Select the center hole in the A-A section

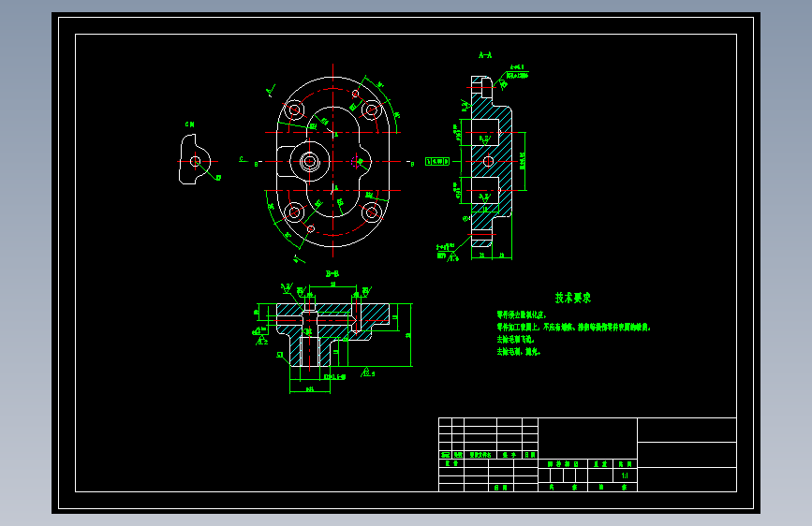coord(488,162)
